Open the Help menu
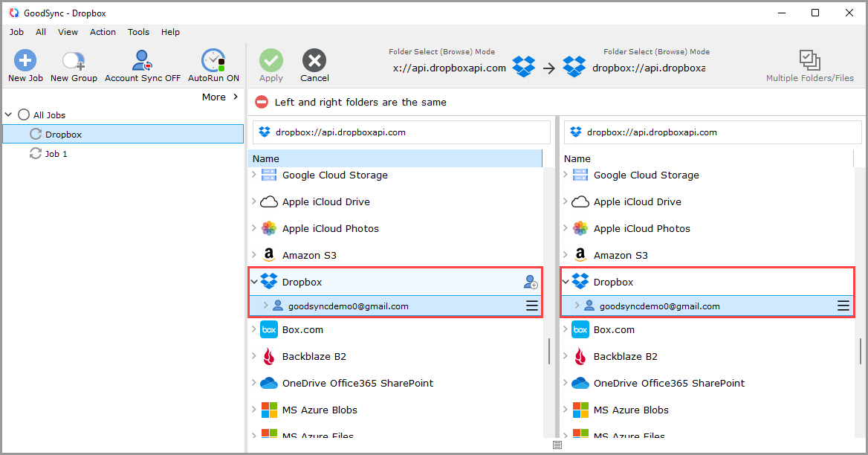 pos(170,32)
